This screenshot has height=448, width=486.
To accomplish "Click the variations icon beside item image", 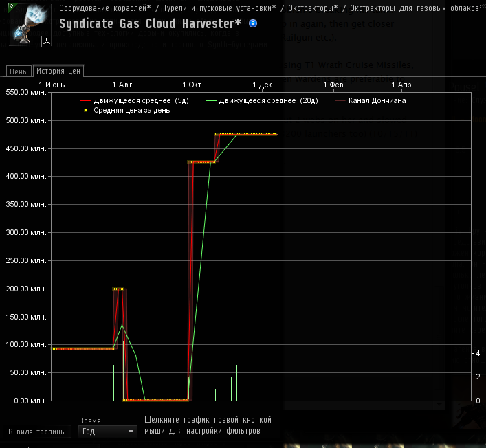I will coord(47,41).
